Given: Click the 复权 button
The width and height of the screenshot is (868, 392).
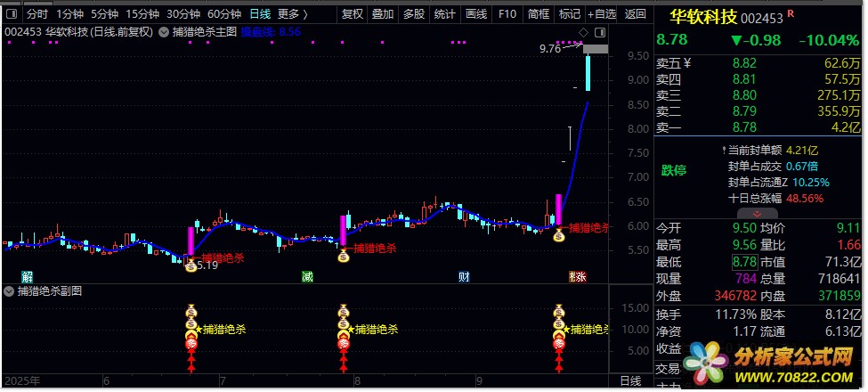Looking at the screenshot, I should click(x=352, y=14).
